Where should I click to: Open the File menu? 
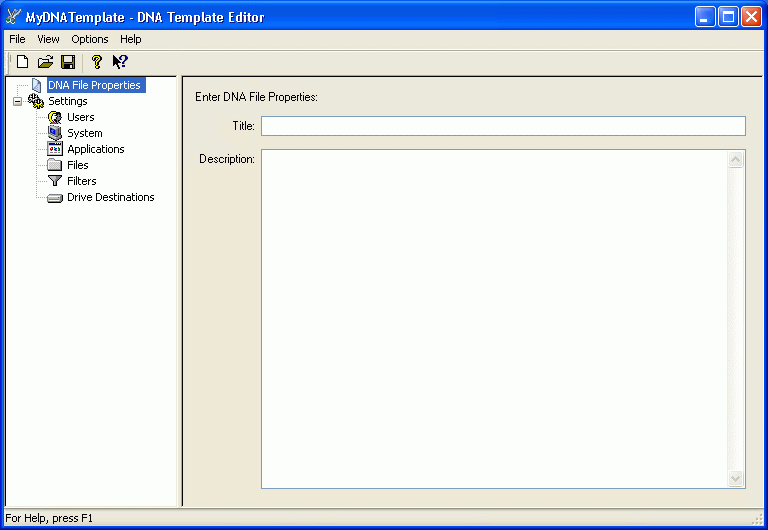(x=17, y=39)
